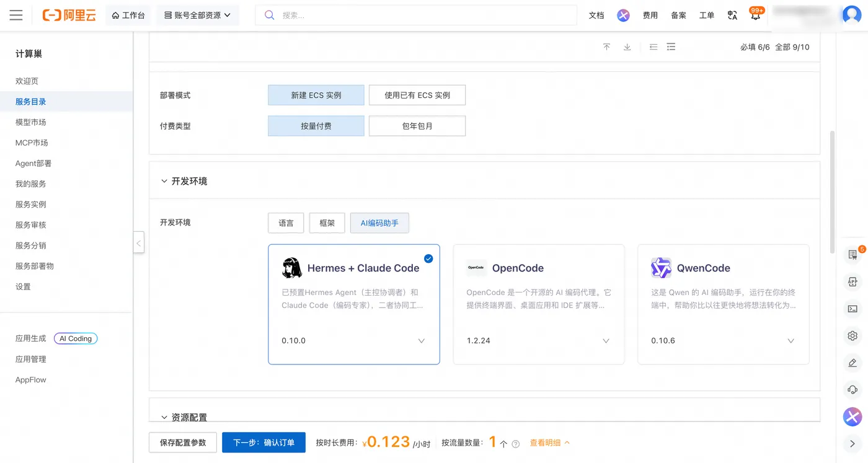This screenshot has height=463, width=868.
Task: Open the OpenCode version 1.2.24 dropdown
Action: click(x=538, y=341)
